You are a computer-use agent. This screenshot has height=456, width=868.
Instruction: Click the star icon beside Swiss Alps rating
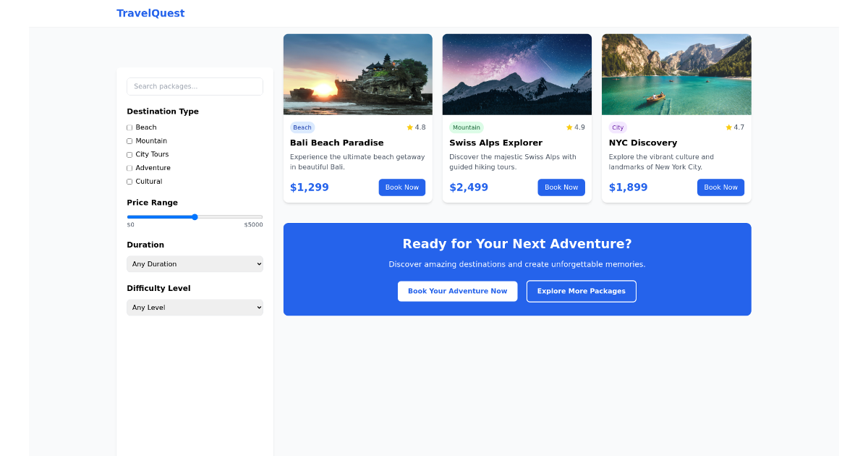point(568,127)
